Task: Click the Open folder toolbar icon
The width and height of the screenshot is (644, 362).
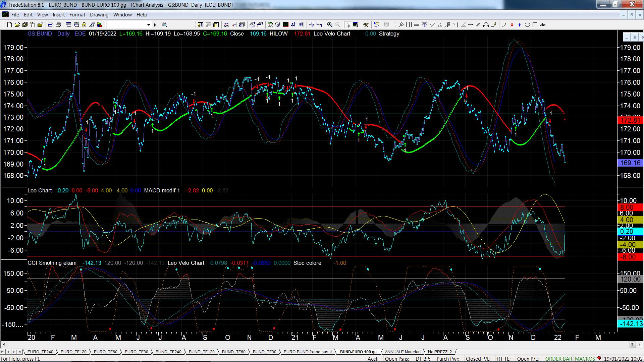Action: pyautogui.click(x=17, y=24)
